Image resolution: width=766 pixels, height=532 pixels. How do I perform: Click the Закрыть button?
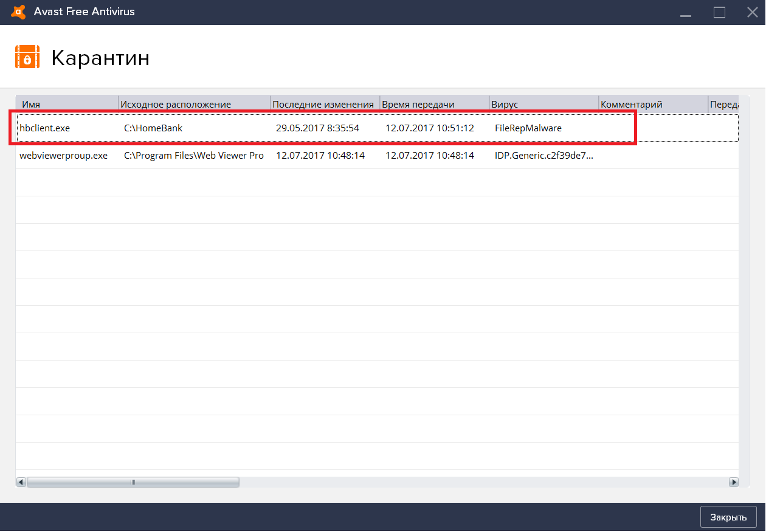[x=728, y=517]
